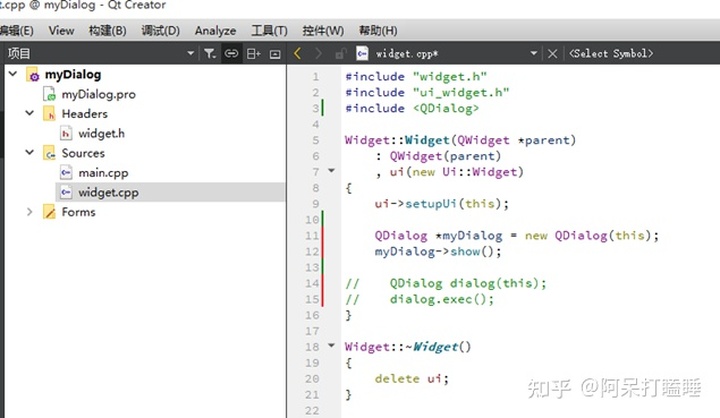720x418 pixels.
Task: Click 'ui->setupUi(this);' in the code
Action: pyautogui.click(x=442, y=204)
